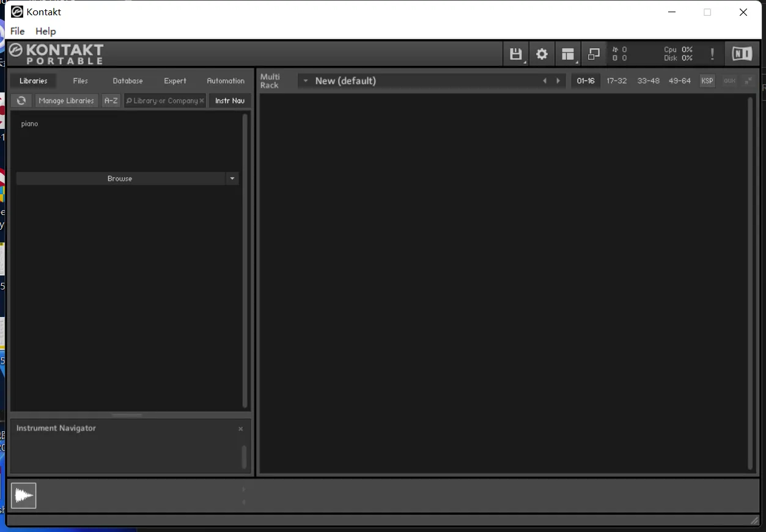
Task: Open the Help menu
Action: [x=45, y=31]
